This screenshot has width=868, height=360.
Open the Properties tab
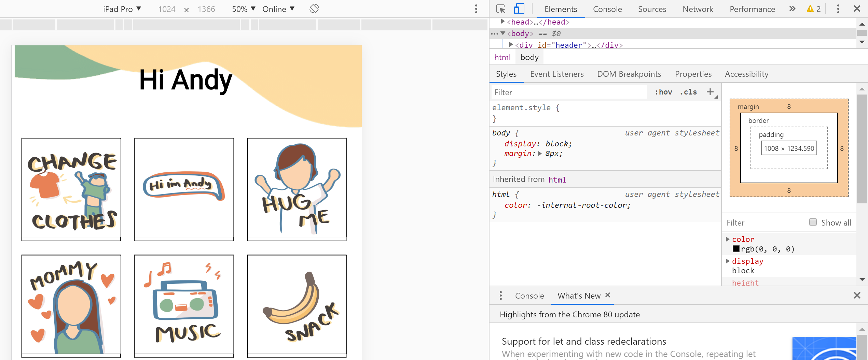[x=693, y=74]
